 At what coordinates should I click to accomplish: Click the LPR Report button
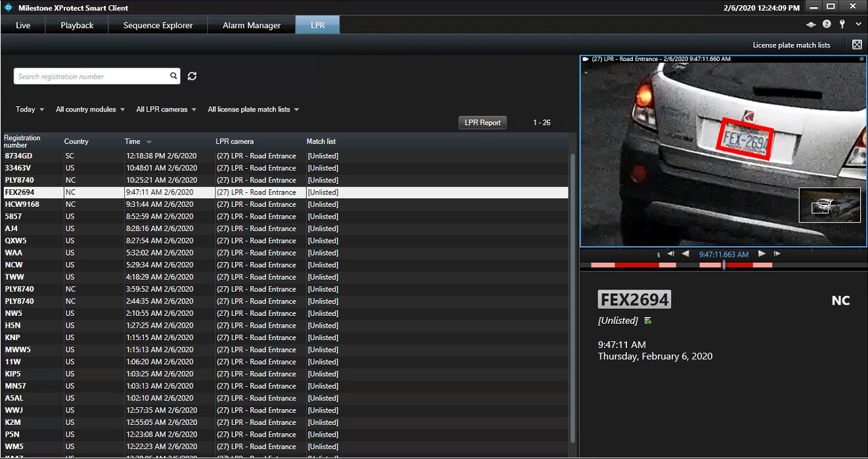point(483,123)
